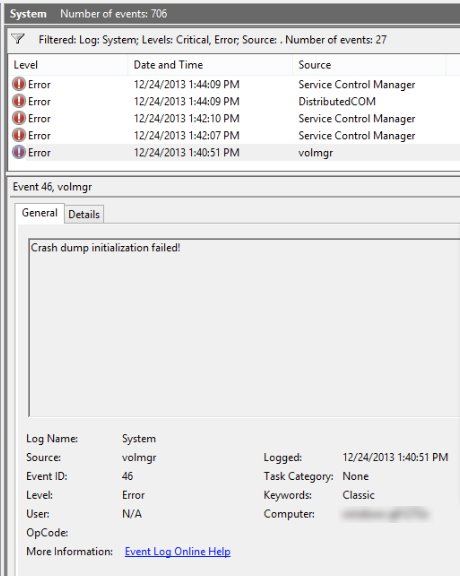460x576 pixels.
Task: Click the User value N/A
Action: coord(132,514)
